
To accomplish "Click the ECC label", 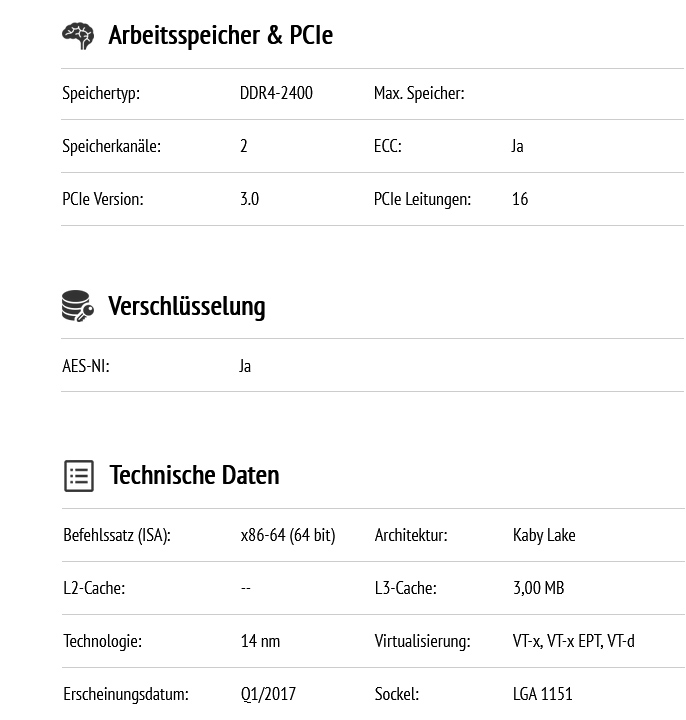I will click(388, 146).
